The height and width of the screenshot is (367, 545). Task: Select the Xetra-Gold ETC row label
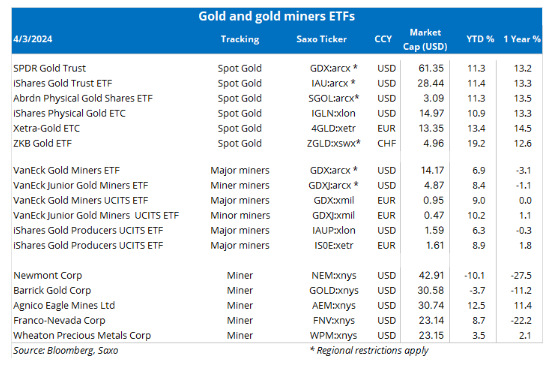(47, 128)
